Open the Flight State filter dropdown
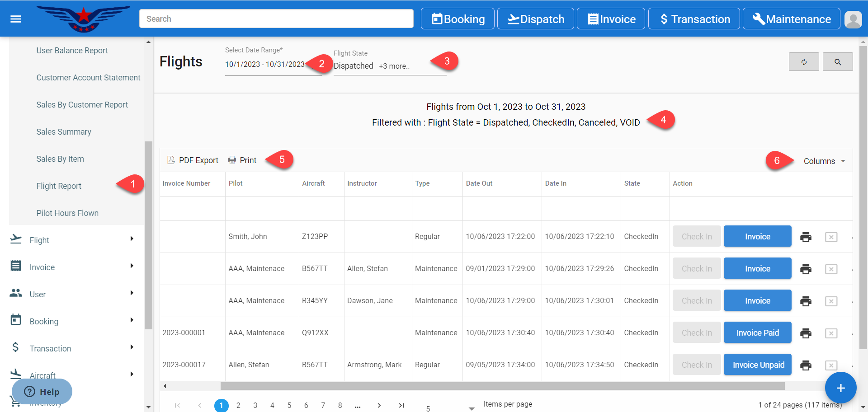 pyautogui.click(x=389, y=66)
